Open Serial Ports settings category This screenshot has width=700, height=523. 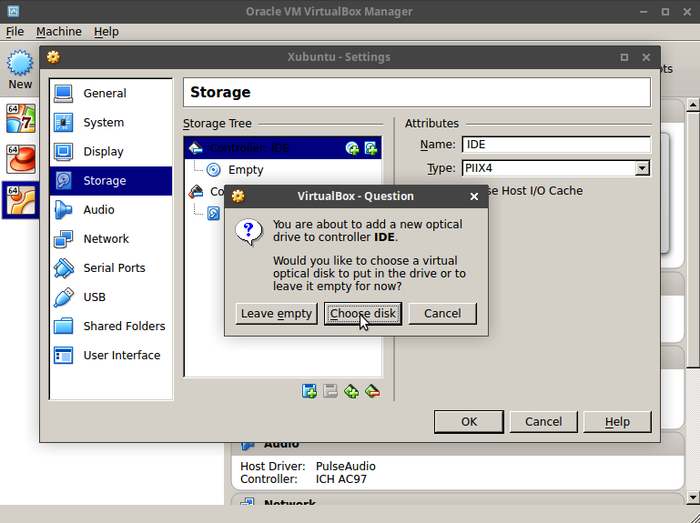[111, 268]
